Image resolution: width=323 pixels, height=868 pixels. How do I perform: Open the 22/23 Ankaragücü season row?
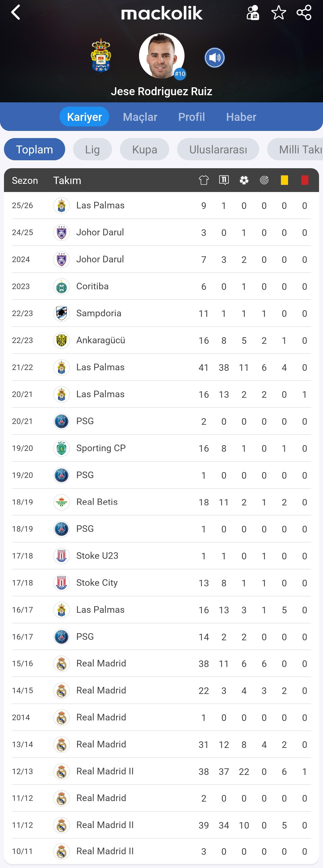161,340
